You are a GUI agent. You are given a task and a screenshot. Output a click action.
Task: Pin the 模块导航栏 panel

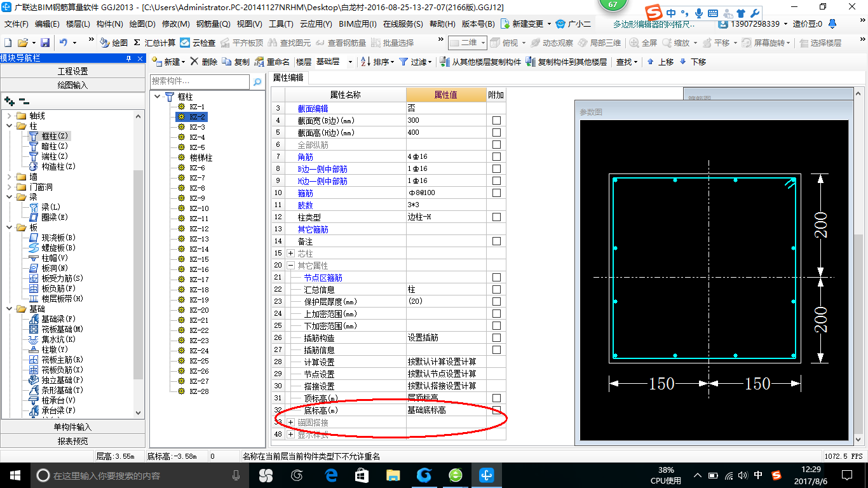pos(128,58)
